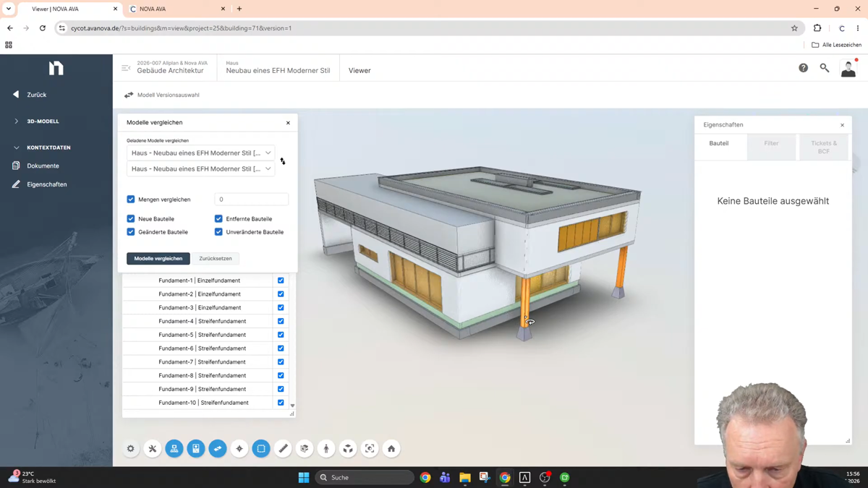868x488 pixels.
Task: Open Eigenschaften in the sidebar
Action: point(47,184)
